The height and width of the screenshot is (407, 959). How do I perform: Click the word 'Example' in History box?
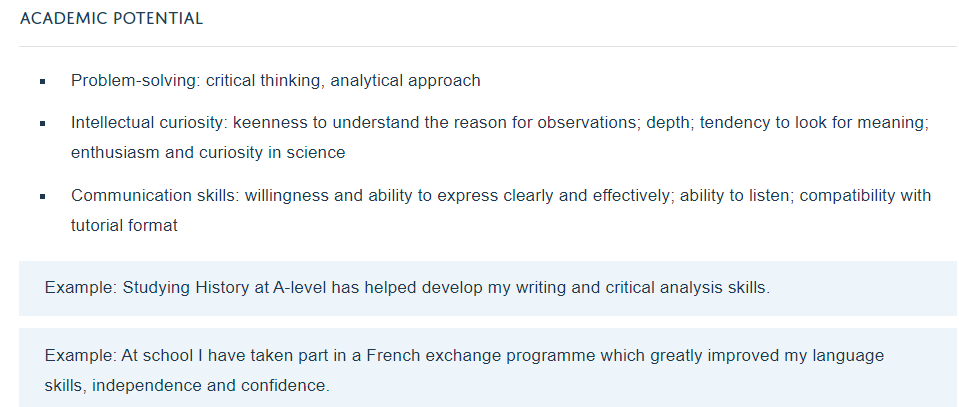(79, 288)
